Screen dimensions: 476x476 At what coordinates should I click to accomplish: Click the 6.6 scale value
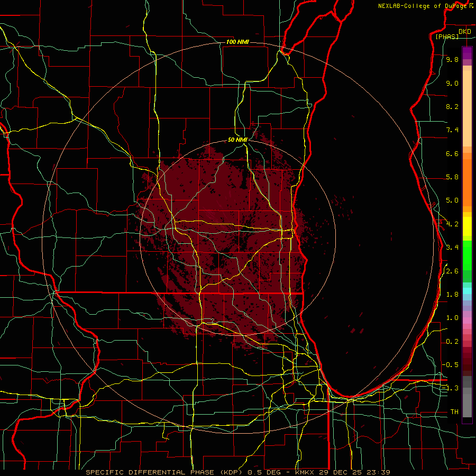point(452,153)
